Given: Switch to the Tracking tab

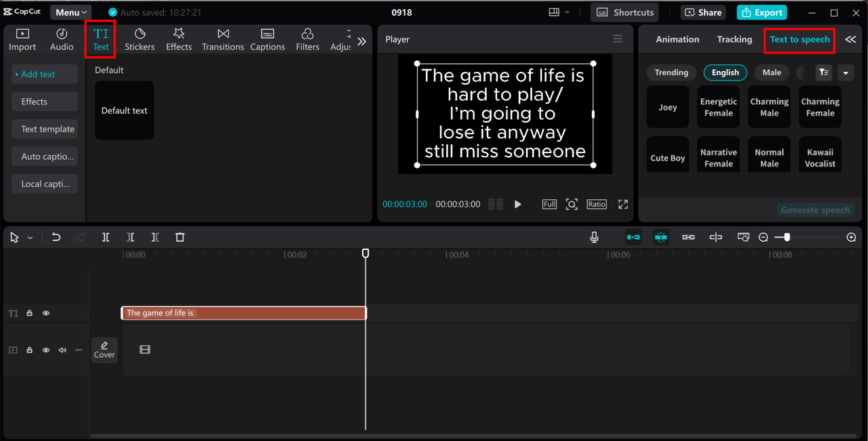Looking at the screenshot, I should pyautogui.click(x=734, y=39).
